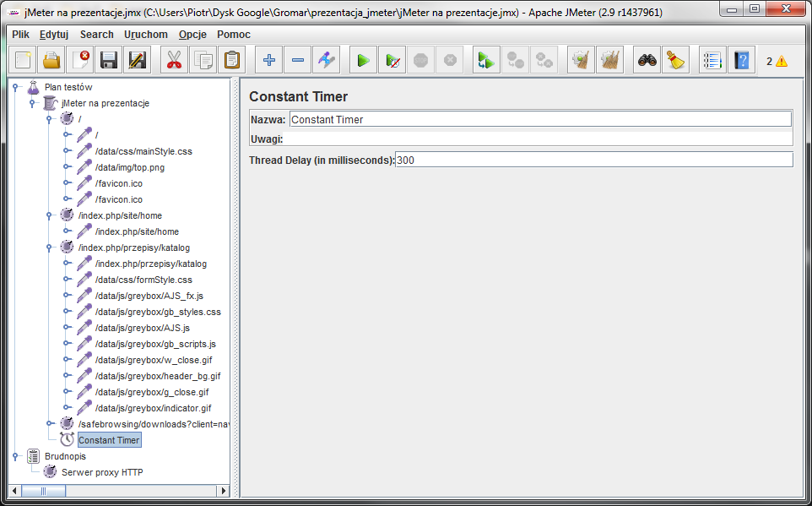Open the Uruchom menu

[x=145, y=35]
